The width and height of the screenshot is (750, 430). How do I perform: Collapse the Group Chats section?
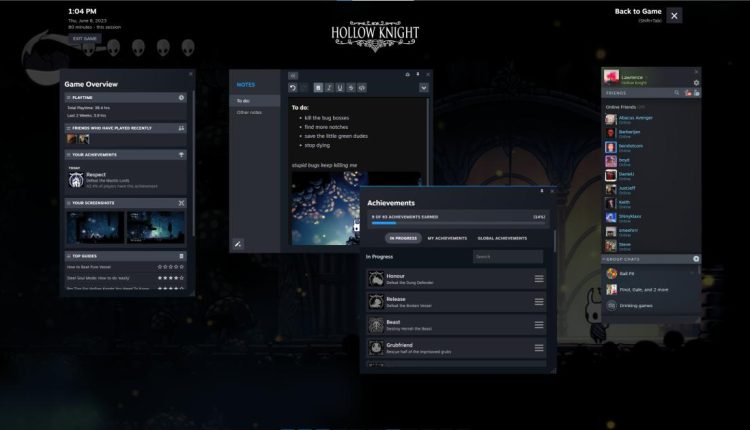click(x=604, y=259)
